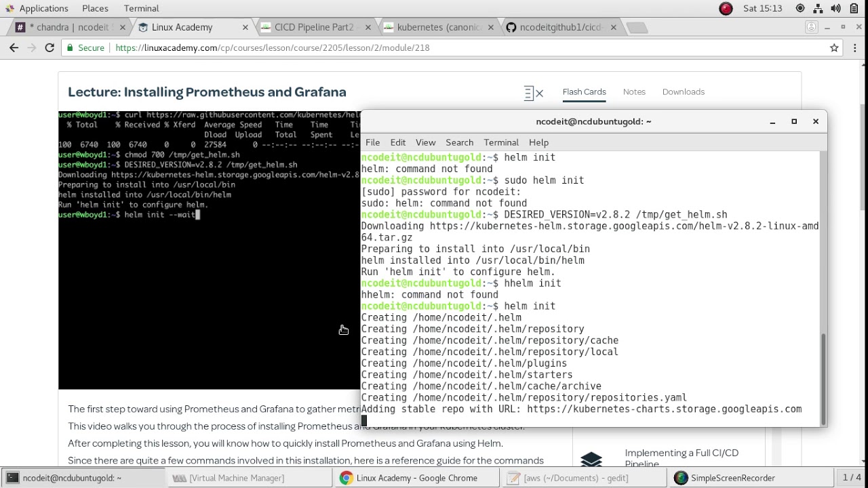Viewport: 868px width, 488px height.
Task: Open the Terminal menu in terminal window
Action: point(501,142)
